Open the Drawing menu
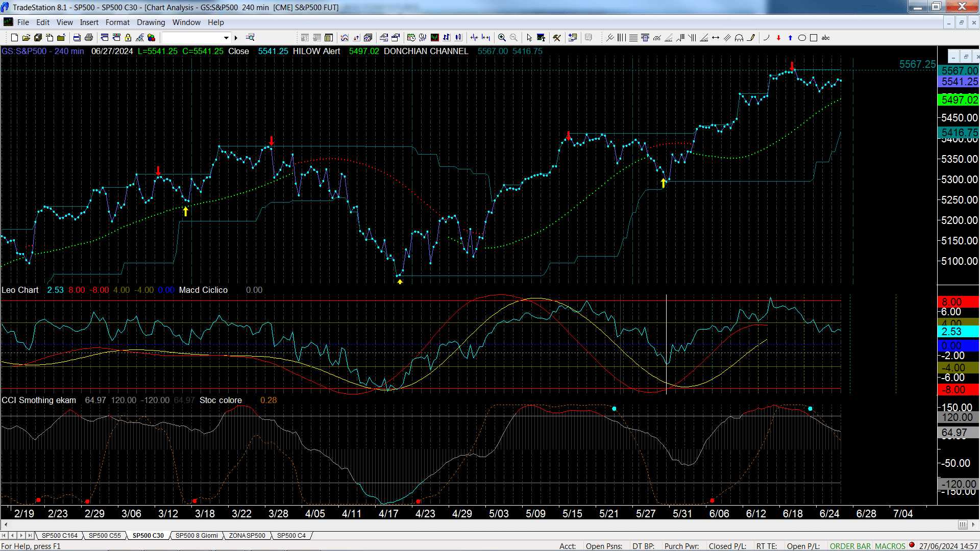980x551 pixels. click(151, 22)
